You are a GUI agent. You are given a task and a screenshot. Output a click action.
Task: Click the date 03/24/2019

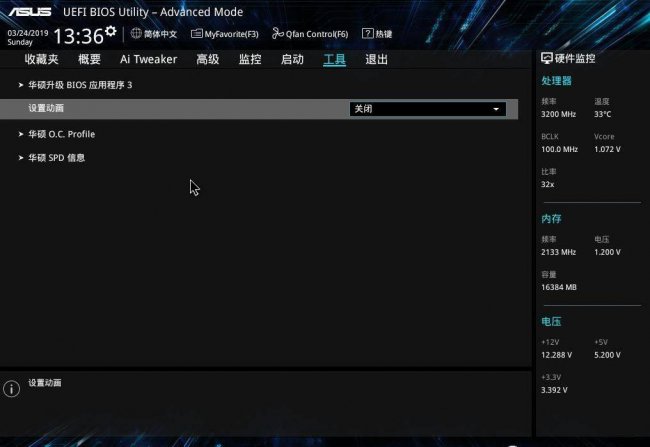[x=28, y=33]
